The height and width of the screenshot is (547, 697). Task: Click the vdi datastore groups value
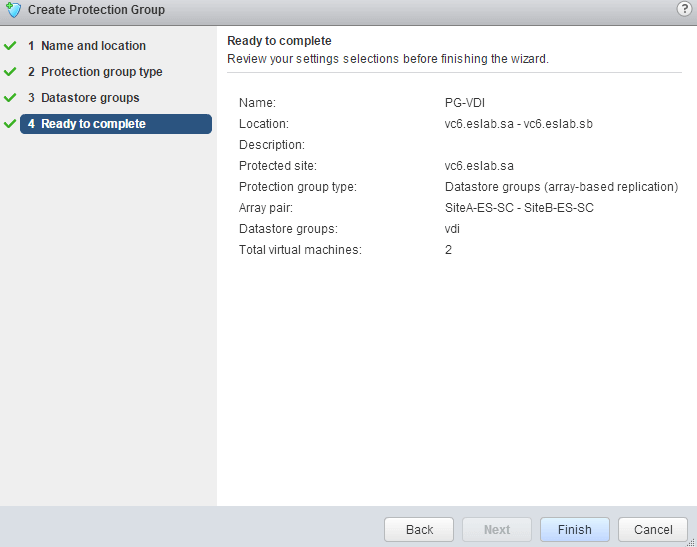(453, 228)
